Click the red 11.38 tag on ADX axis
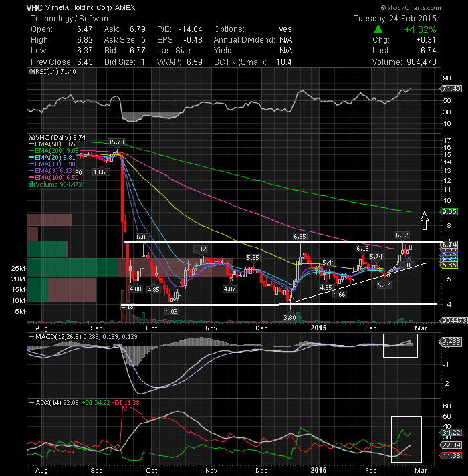Screen dimensions: 468x476 click(451, 455)
